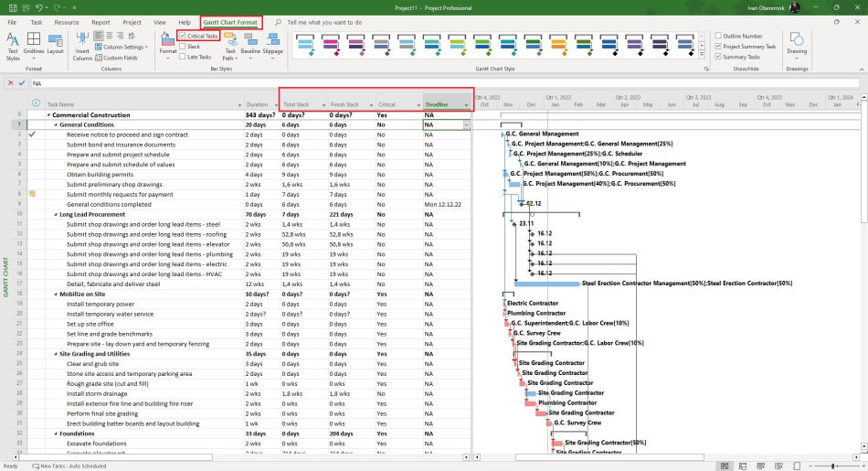Apply the magenta Gantt bar style

coord(331,46)
